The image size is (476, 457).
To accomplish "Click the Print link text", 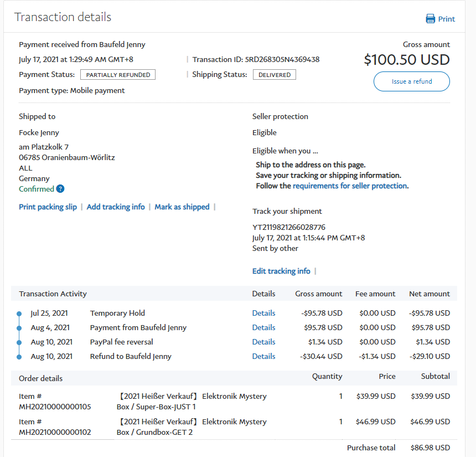I will [x=446, y=19].
